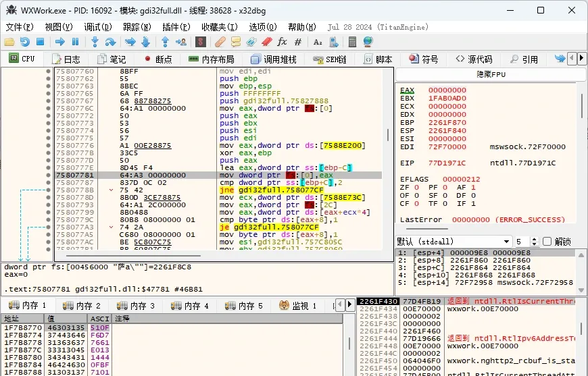The image size is (588, 376).
Task: Select the EIP value 77D1971C
Action: pos(447,163)
